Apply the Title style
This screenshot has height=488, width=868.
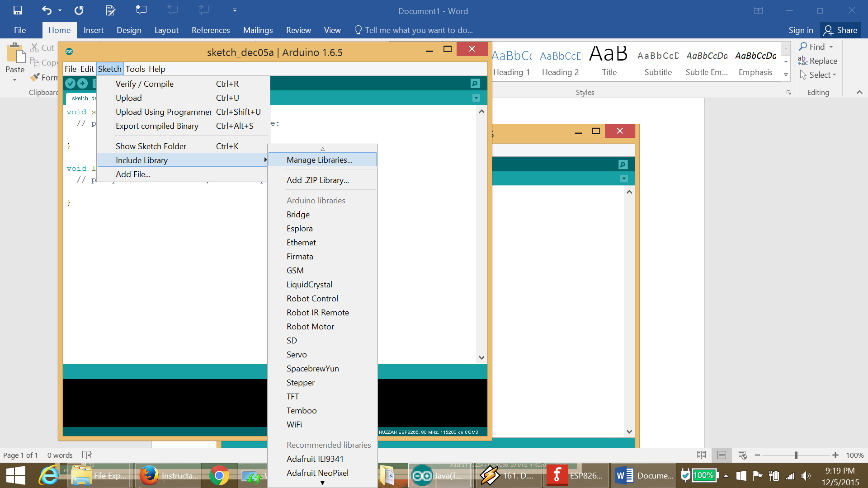coord(609,62)
